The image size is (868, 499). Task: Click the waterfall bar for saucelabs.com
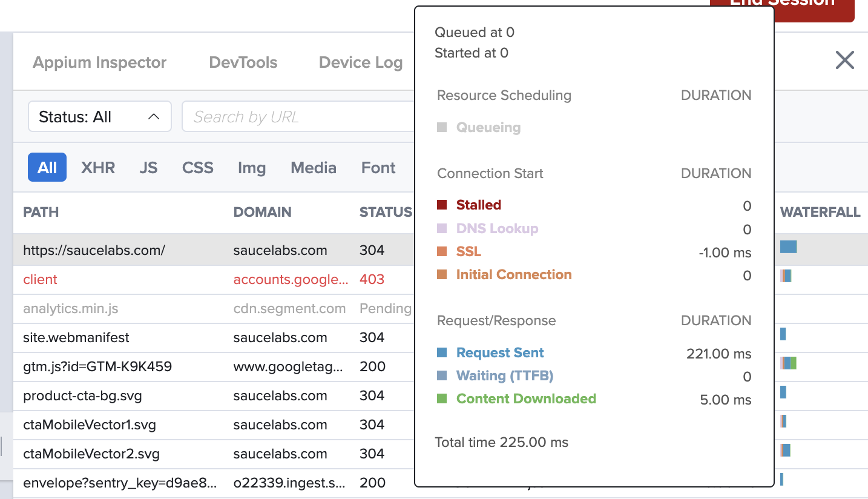click(x=788, y=246)
